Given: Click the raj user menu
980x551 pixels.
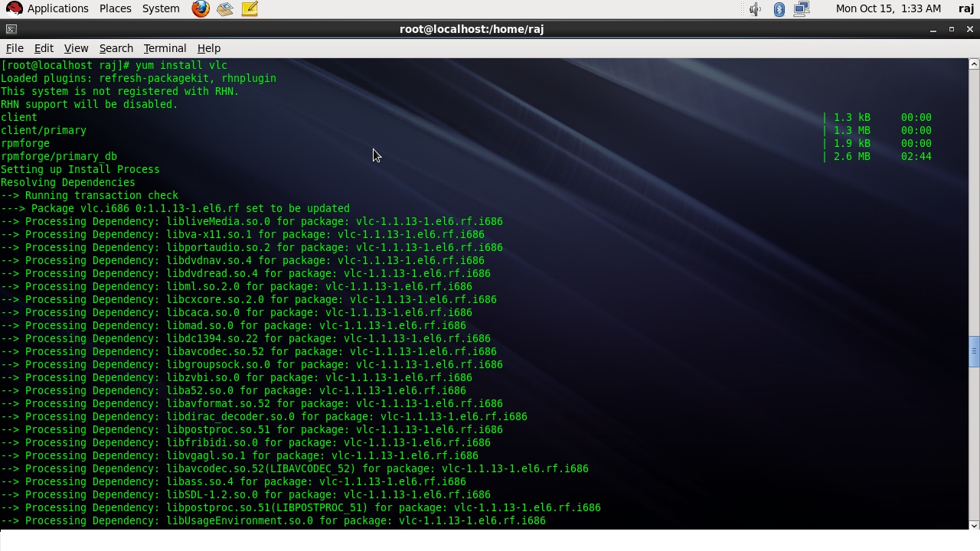Looking at the screenshot, I should coord(965,8).
